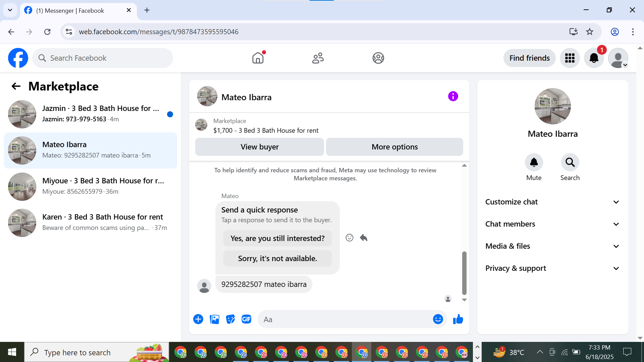Open the 38°C weather widget
644x362 pixels.
(x=508, y=352)
